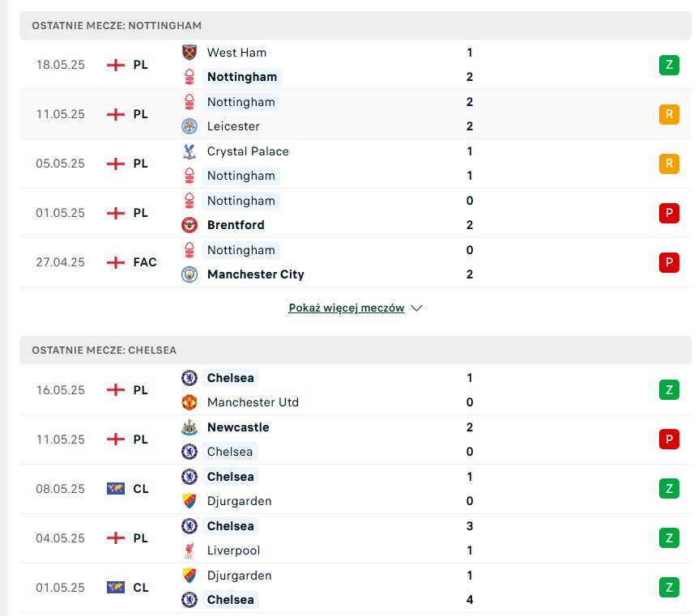Viewport: 698px width, 616px height.
Task: Click the Ostatnie mecze: Chelsea header
Action: [355, 350]
